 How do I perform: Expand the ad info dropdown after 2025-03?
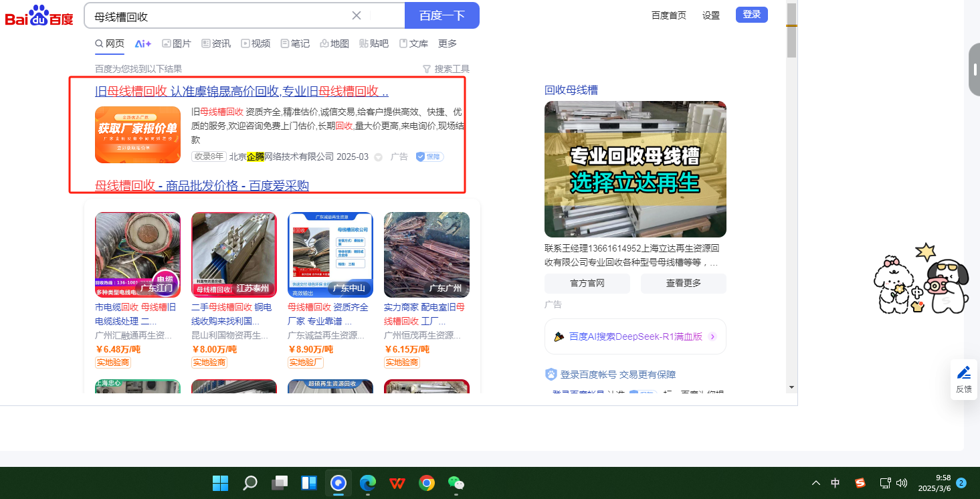coord(378,157)
